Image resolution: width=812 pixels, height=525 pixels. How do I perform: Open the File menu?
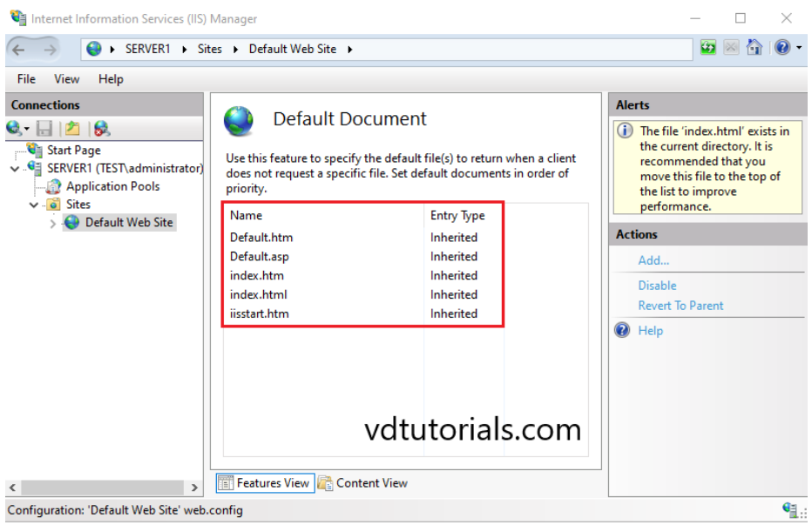click(x=25, y=78)
